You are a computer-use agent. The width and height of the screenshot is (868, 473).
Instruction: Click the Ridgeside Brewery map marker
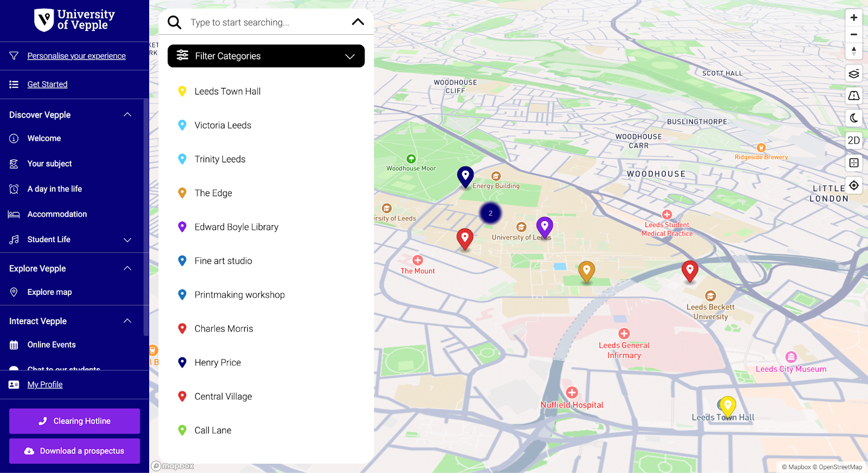tap(761, 148)
